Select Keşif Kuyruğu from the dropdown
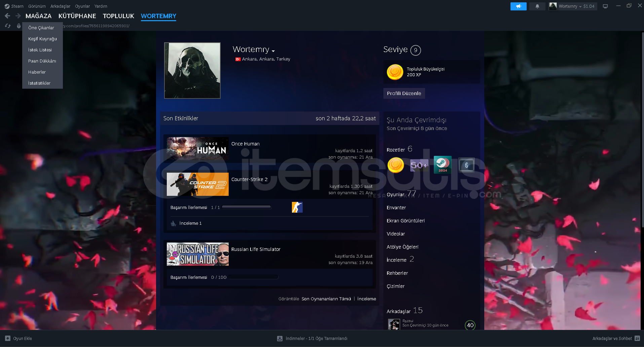The height and width of the screenshot is (347, 644). pyautogui.click(x=42, y=39)
